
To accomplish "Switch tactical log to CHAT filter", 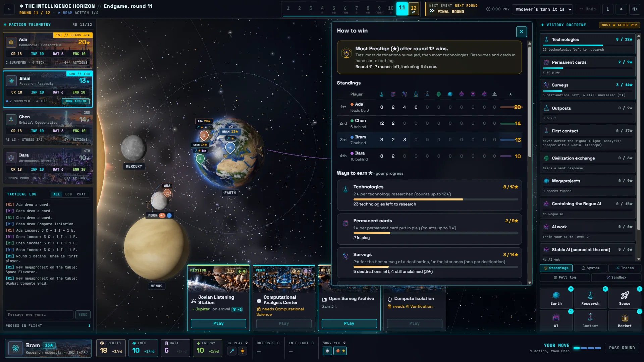I will 82,194.
